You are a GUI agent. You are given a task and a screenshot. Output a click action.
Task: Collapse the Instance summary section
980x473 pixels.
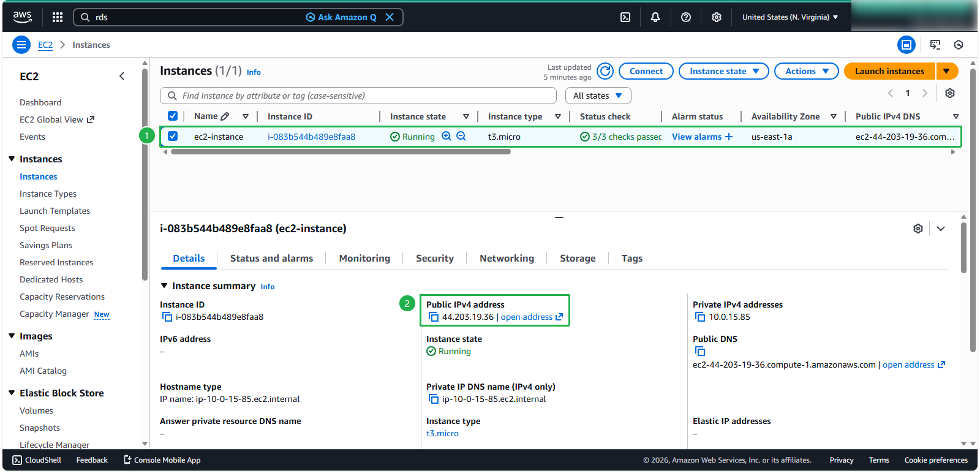[164, 286]
